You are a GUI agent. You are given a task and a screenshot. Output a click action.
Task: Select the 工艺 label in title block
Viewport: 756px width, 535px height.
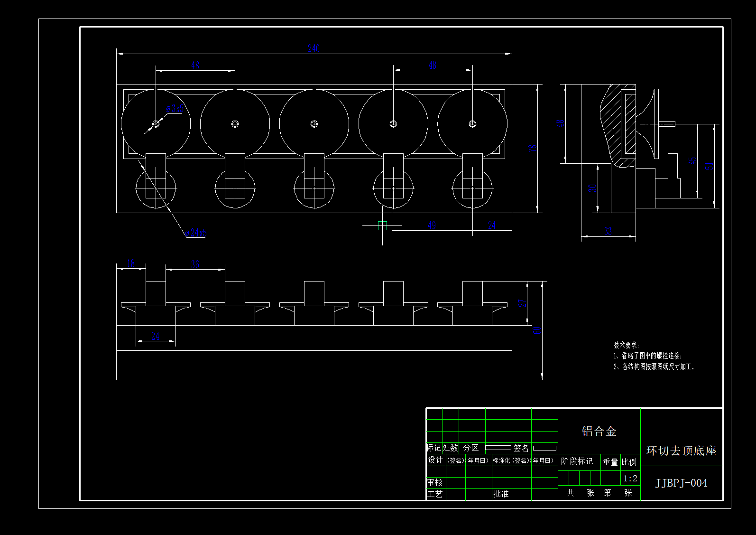click(434, 494)
